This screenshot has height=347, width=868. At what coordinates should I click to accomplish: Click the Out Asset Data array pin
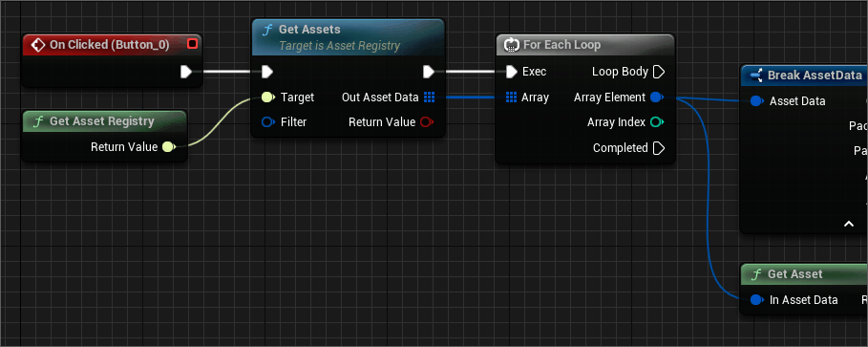pos(429,97)
